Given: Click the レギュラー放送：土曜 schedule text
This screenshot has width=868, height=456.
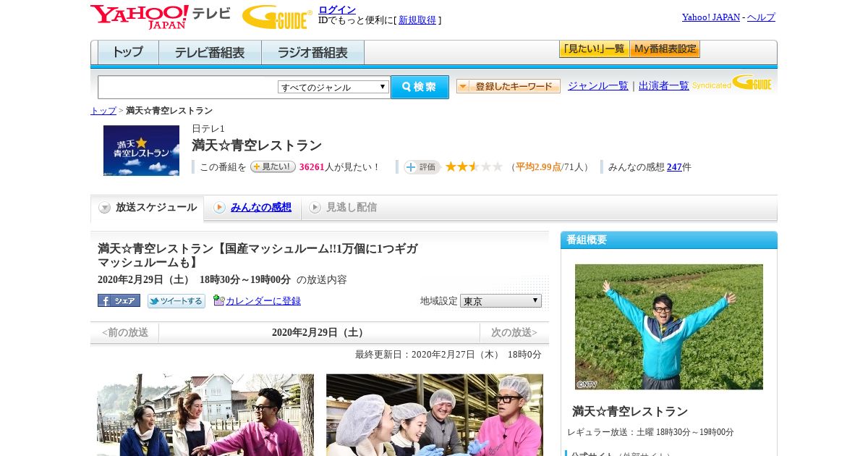Looking at the screenshot, I should click(650, 432).
